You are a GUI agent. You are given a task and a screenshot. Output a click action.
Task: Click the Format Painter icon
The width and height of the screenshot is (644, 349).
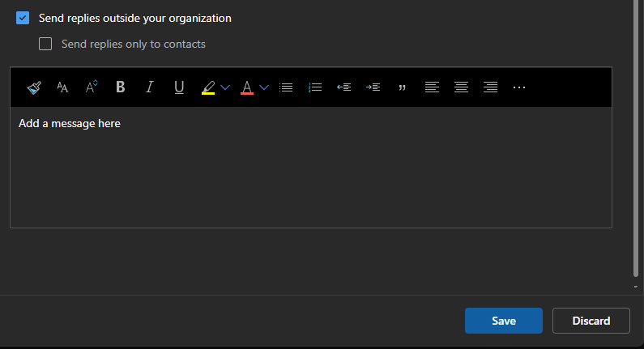33,87
